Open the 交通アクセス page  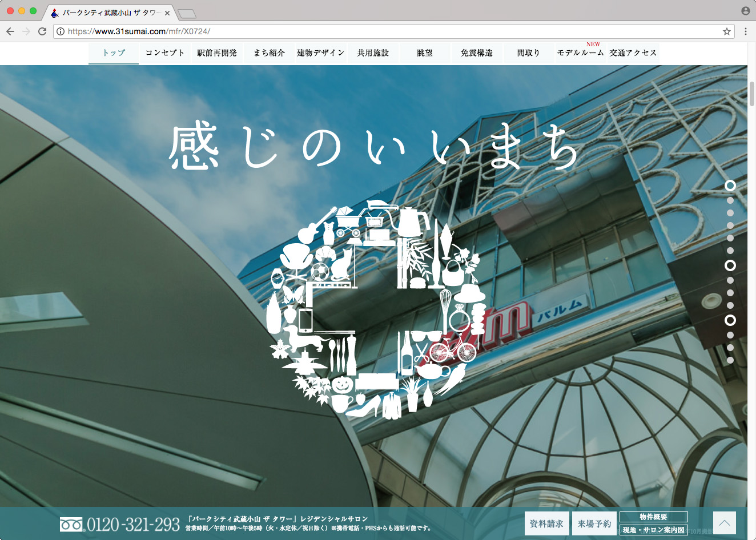click(633, 53)
